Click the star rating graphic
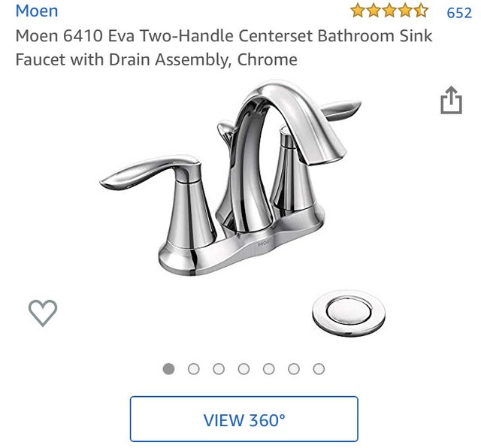This screenshot has height=448, width=481. tap(389, 11)
